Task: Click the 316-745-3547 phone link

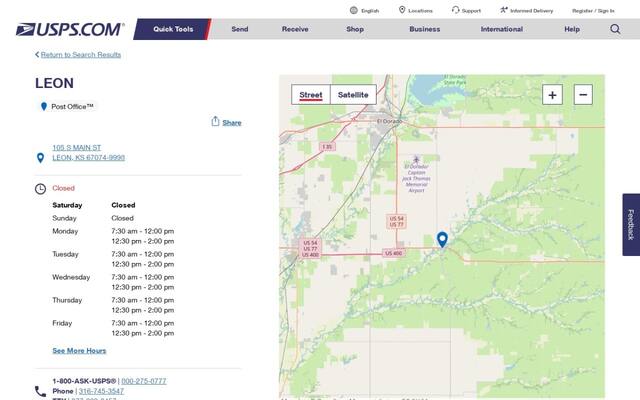Action: click(101, 391)
